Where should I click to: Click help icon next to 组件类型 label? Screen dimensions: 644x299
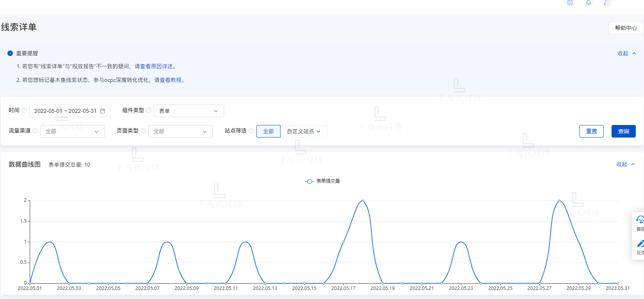149,110
